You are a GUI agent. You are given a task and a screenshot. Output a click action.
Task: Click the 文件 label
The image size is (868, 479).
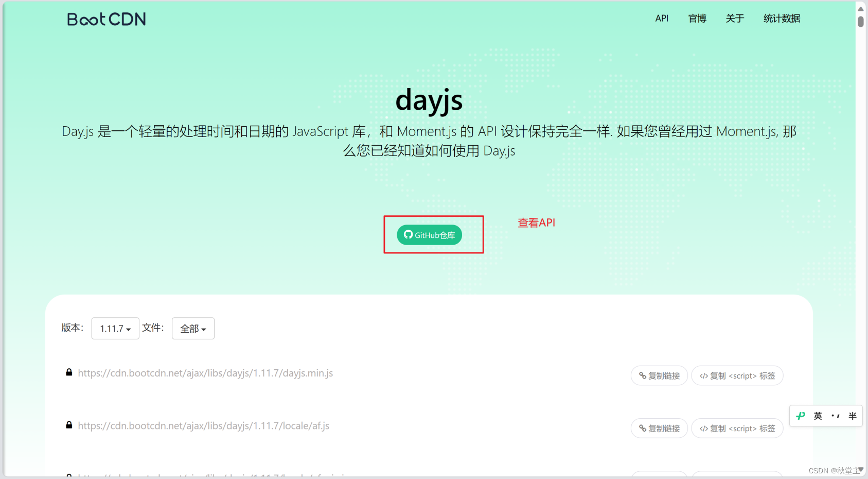click(153, 328)
